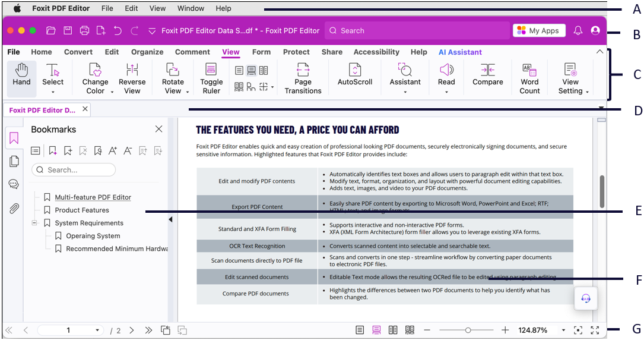Click the Reverse View icon
This screenshot has height=340, width=644.
(x=132, y=70)
